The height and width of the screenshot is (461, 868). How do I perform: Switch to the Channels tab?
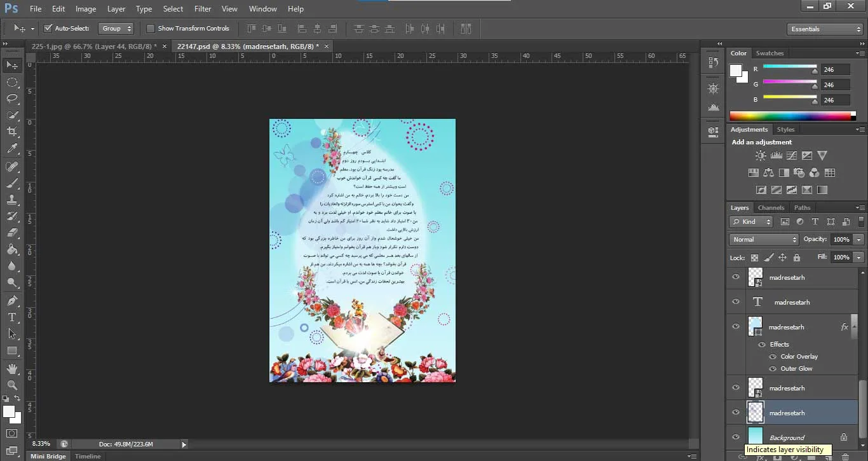(771, 208)
